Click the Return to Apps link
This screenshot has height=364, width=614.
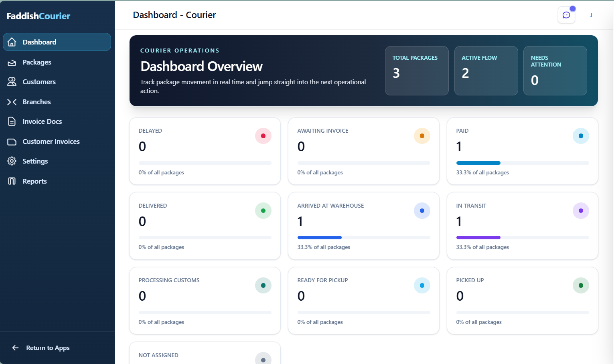[48, 348]
